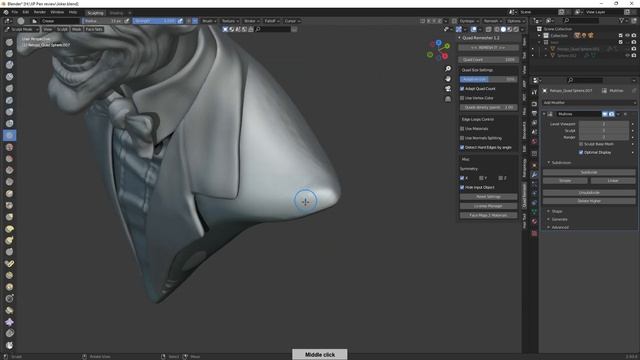This screenshot has width=640, height=360.
Task: Toggle X symmetry checkbox in Quad Remesher
Action: [462, 178]
